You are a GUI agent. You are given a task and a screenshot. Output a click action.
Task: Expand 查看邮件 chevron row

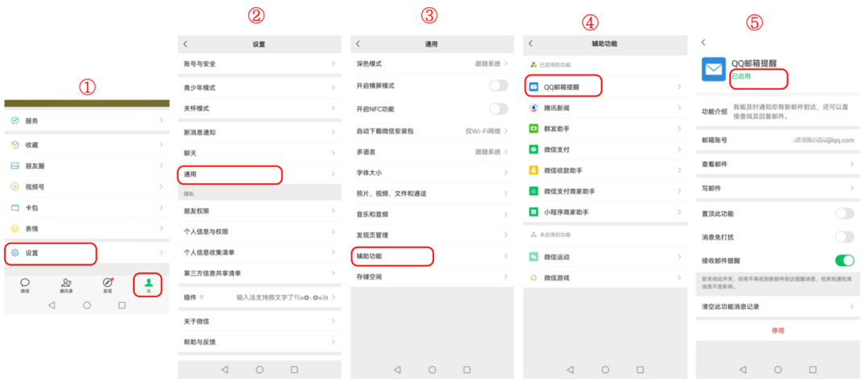(778, 165)
